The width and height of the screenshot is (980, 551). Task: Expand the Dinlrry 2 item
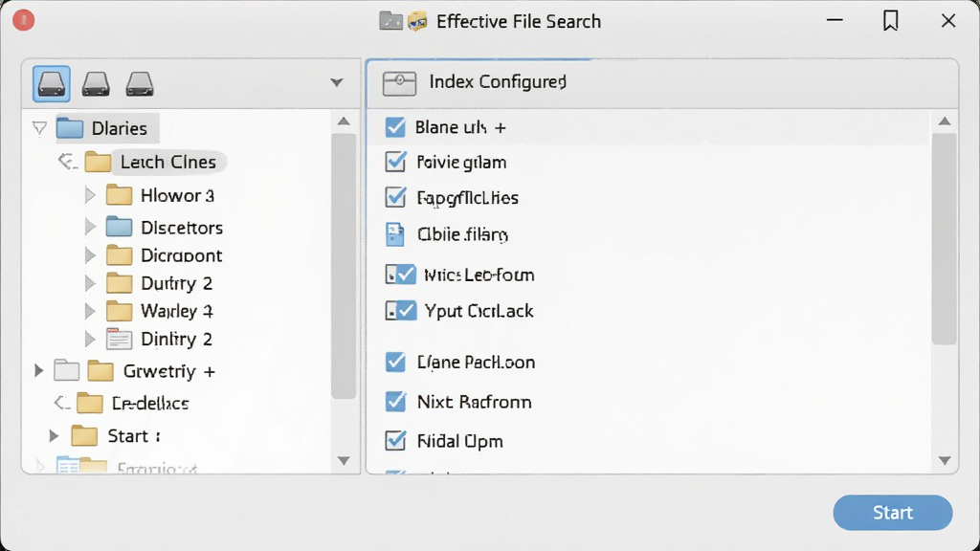(90, 339)
